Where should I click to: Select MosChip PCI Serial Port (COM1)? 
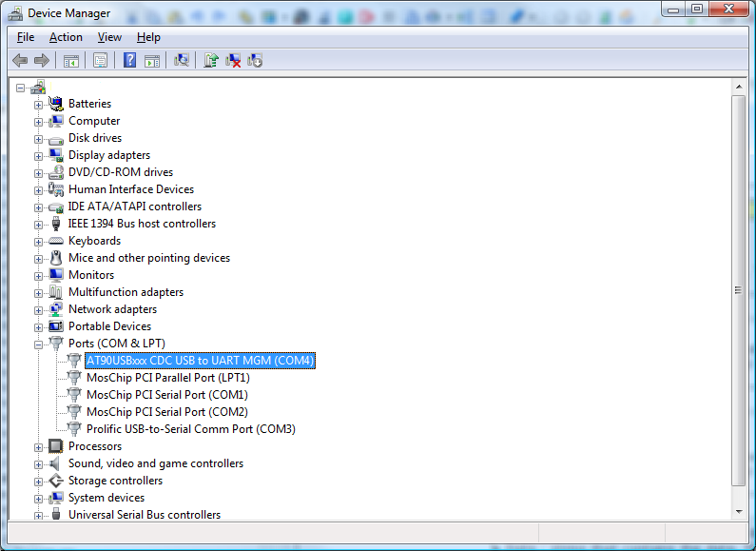point(166,395)
